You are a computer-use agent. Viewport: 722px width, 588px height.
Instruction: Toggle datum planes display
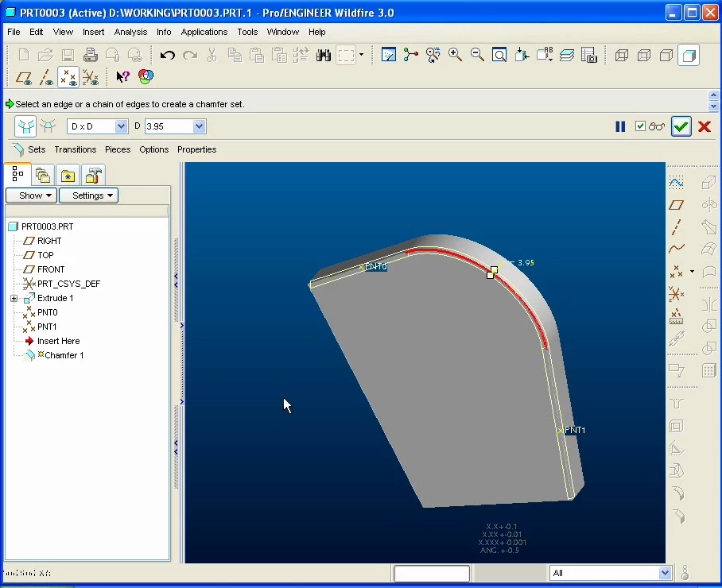coord(24,77)
